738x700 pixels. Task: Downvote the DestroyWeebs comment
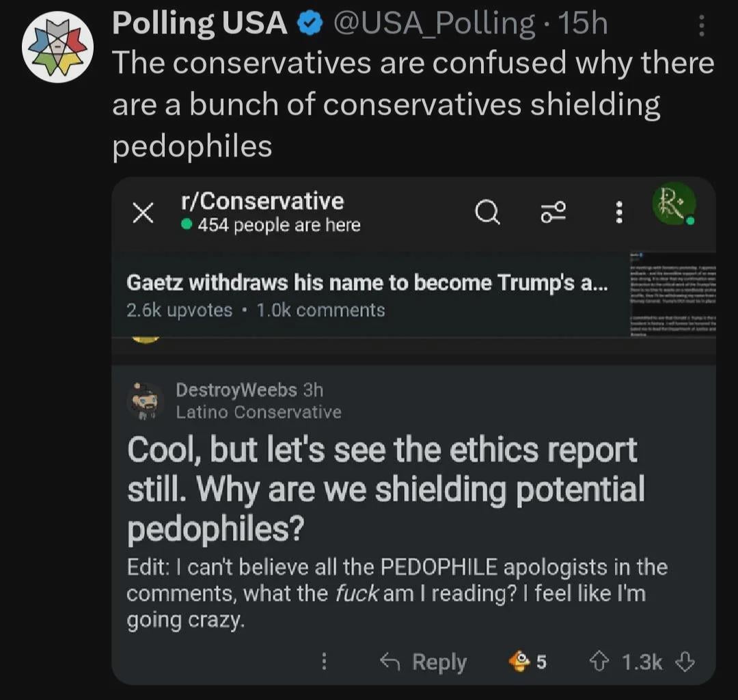tap(685, 661)
